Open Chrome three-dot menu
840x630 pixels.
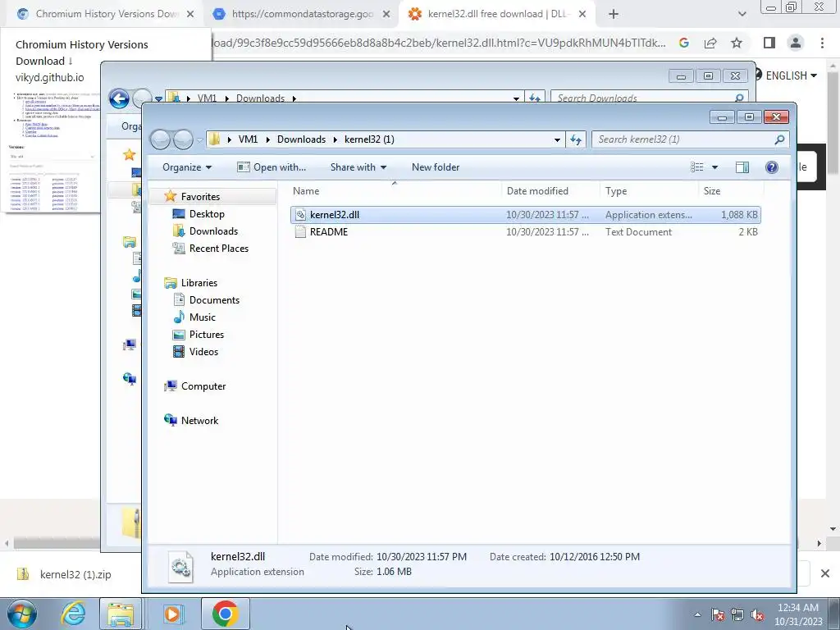pyautogui.click(x=822, y=43)
